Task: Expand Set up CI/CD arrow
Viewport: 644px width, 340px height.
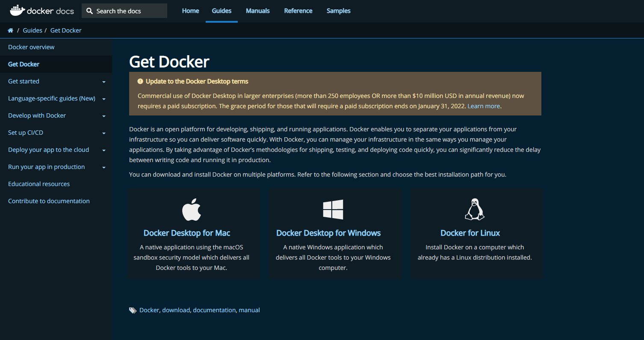Action: tap(104, 133)
